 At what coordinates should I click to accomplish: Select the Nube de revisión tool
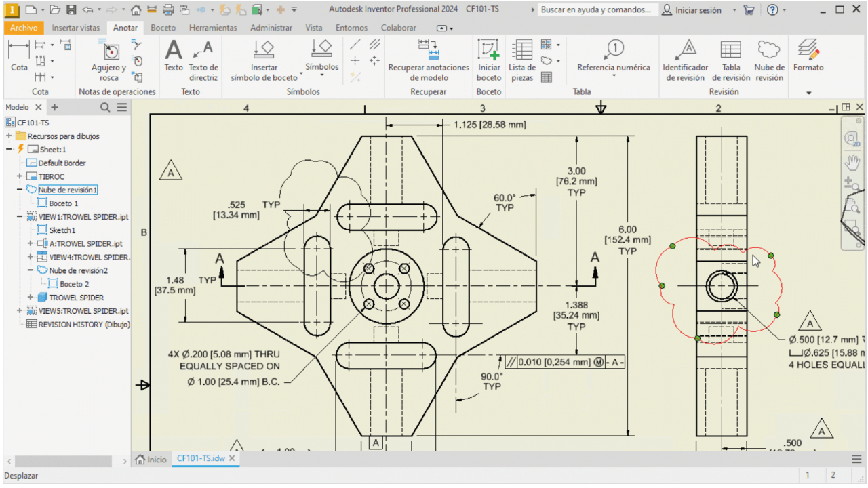(x=769, y=60)
